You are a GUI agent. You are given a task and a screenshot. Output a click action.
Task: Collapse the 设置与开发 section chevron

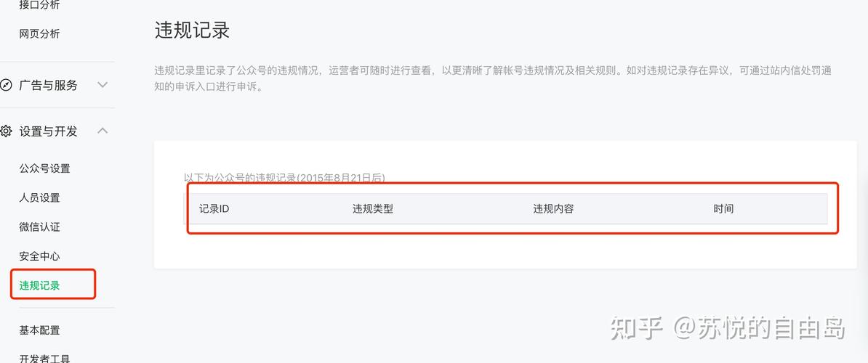[x=103, y=131]
